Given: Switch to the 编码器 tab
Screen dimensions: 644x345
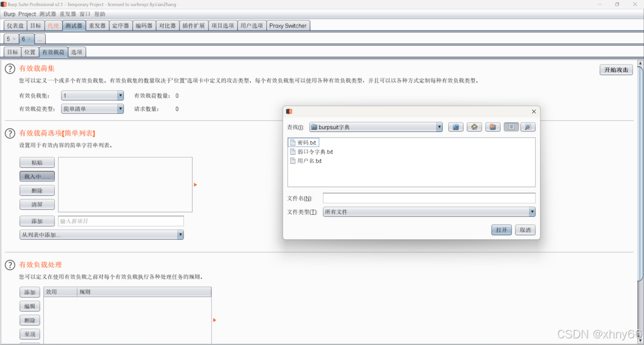Looking at the screenshot, I should 144,26.
